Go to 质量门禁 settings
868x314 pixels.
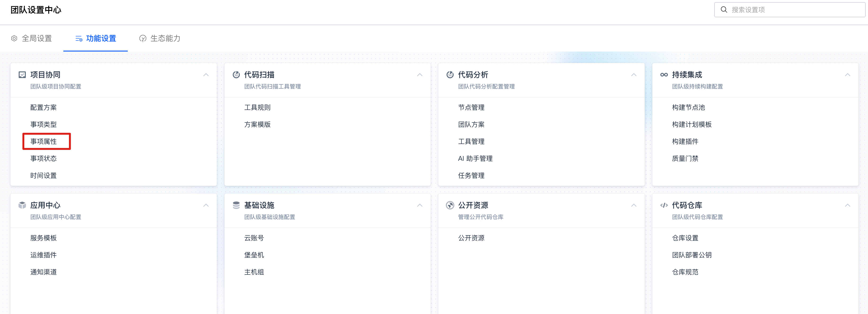[x=685, y=159]
